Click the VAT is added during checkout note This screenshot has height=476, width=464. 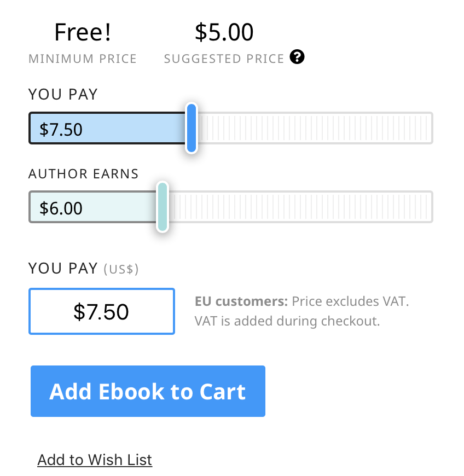[287, 321]
